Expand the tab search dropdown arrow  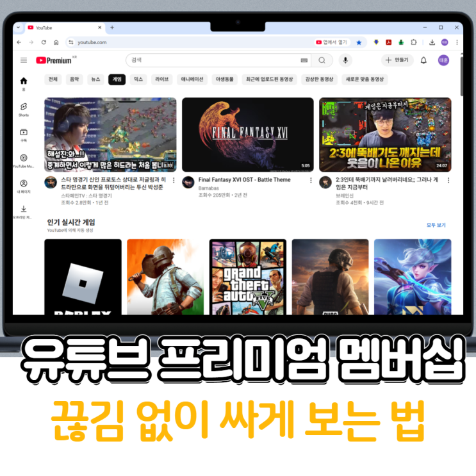click(18, 28)
